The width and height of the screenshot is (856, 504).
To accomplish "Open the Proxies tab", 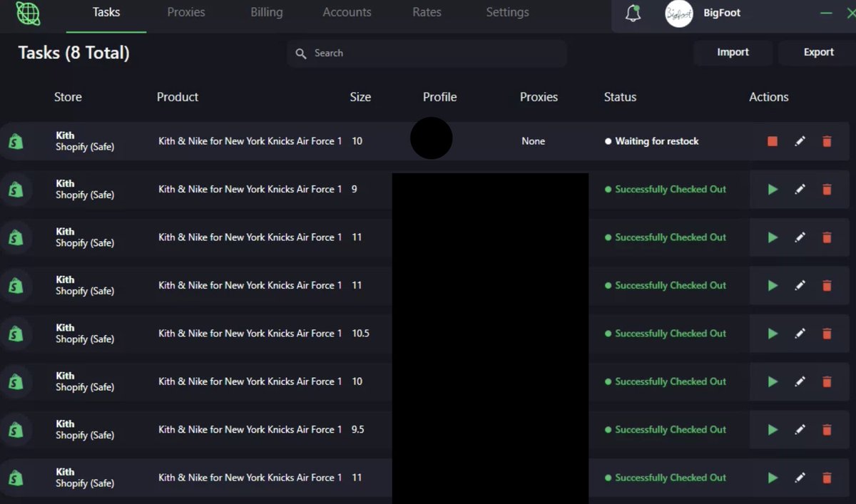I will 186,12.
